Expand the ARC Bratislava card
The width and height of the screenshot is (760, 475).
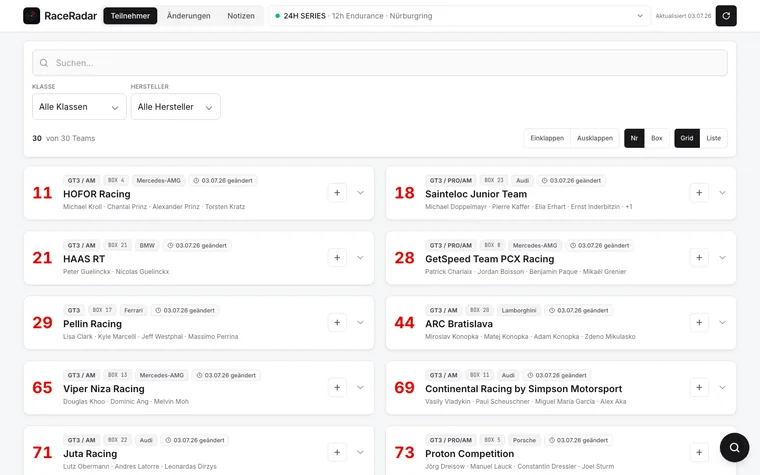[722, 322]
